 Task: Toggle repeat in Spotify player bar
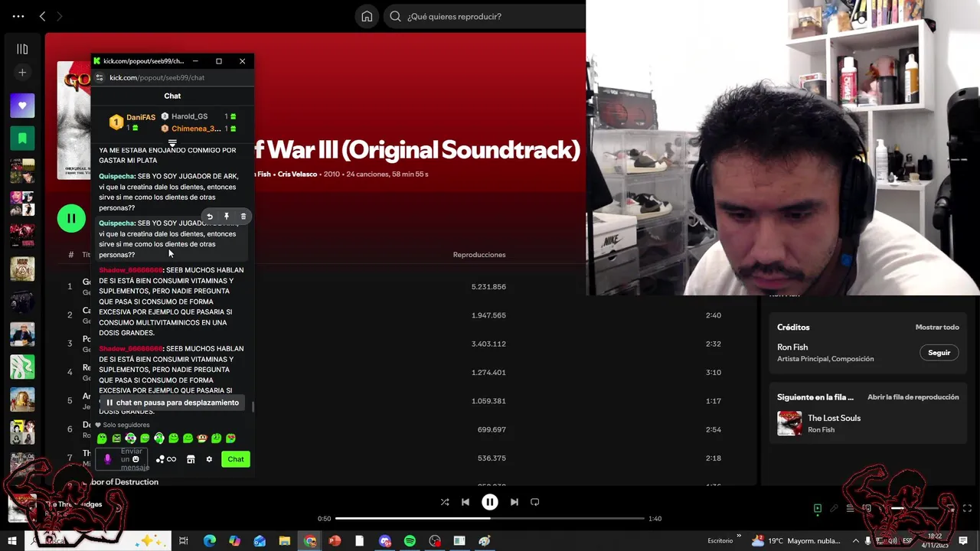coord(535,502)
